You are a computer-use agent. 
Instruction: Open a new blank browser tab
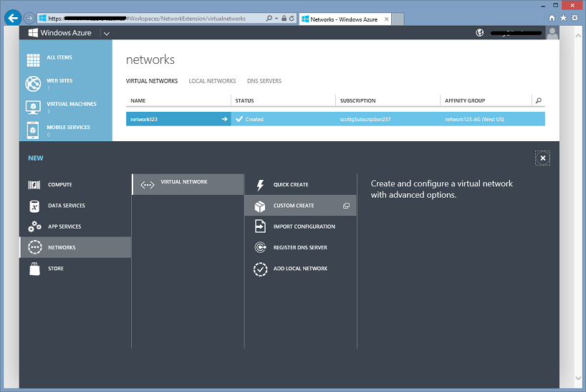[x=398, y=19]
